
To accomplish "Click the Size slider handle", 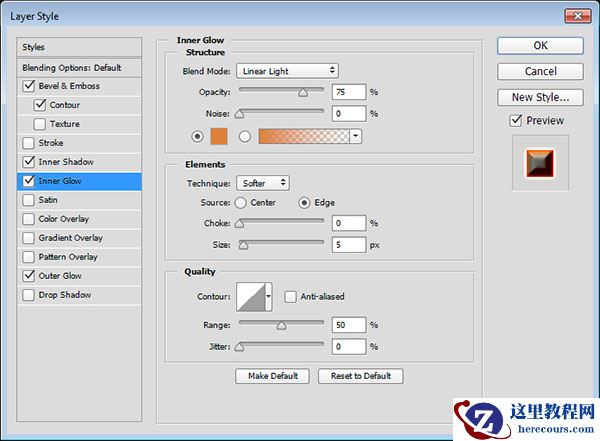I will click(x=243, y=245).
